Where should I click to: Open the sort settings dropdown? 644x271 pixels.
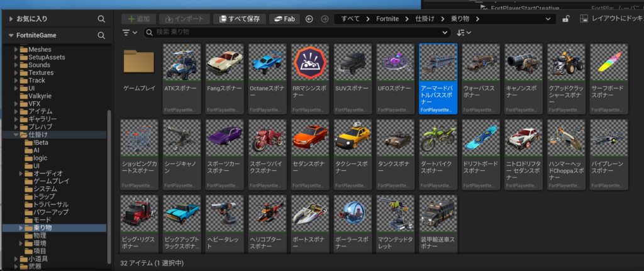tap(464, 32)
